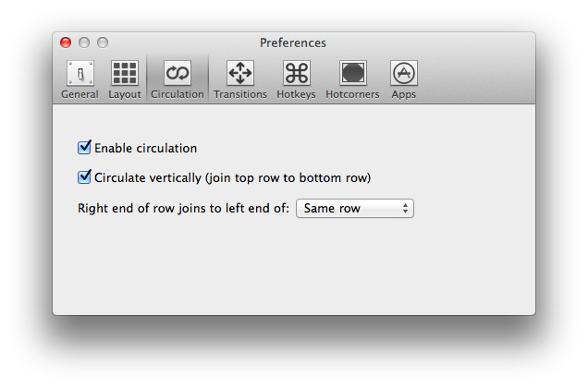The height and width of the screenshot is (388, 588).
Task: Switch to the Transitions tab label
Action: pyautogui.click(x=240, y=94)
